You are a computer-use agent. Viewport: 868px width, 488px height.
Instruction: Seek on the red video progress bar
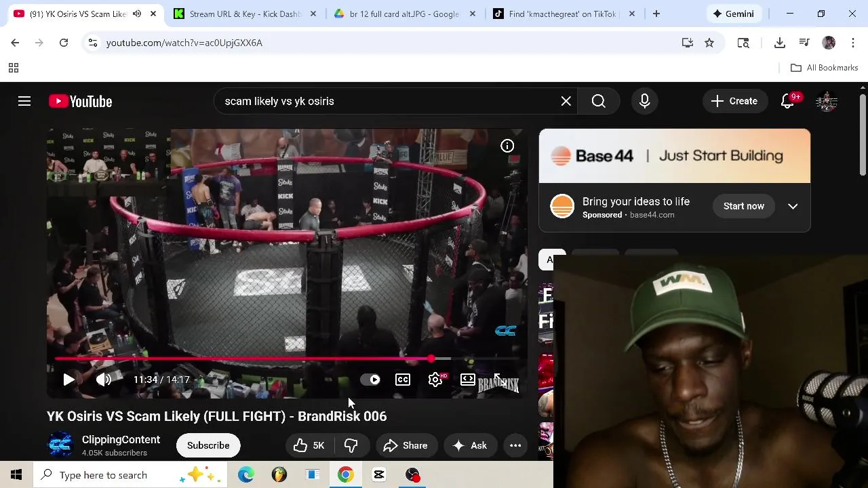coord(287,359)
